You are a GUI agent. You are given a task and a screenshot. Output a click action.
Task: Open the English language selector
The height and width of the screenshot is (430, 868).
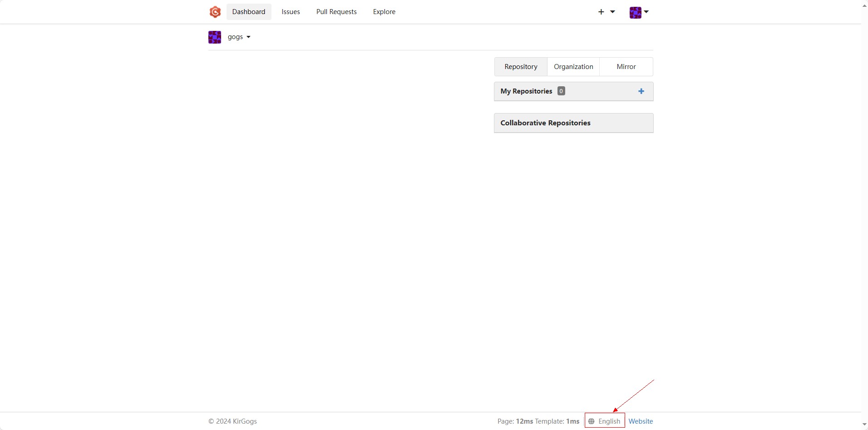605,421
